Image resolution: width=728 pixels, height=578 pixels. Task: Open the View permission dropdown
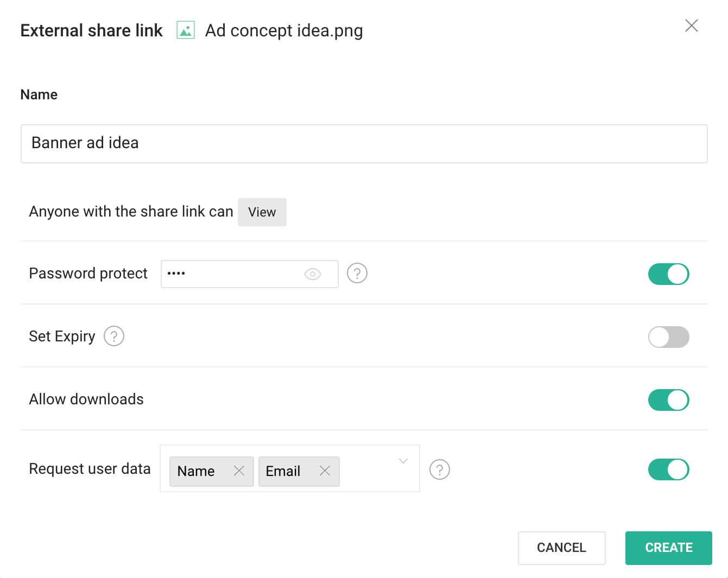pos(262,212)
